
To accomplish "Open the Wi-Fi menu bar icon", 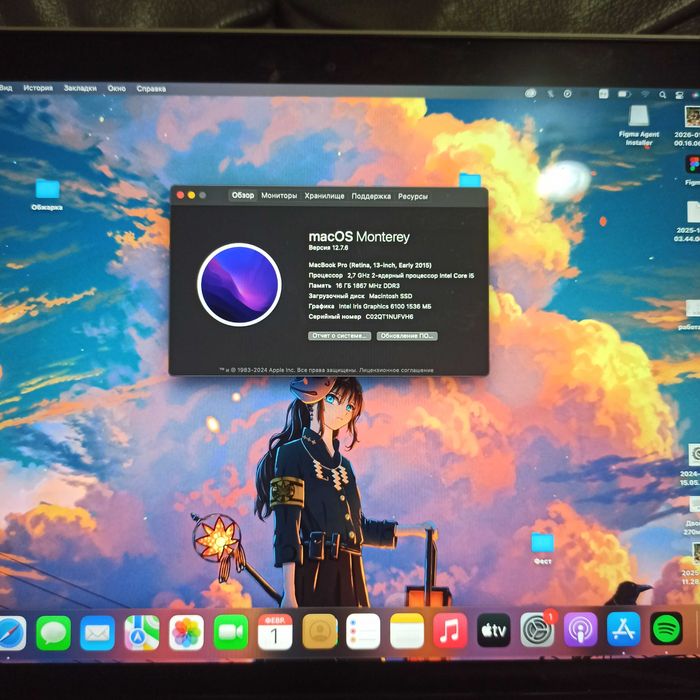I will [645, 94].
